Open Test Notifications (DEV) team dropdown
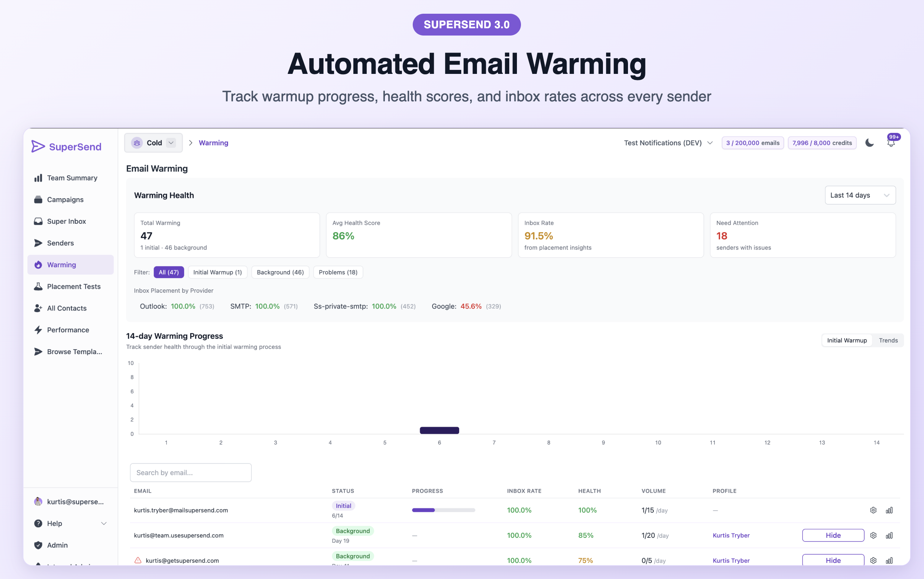The height and width of the screenshot is (579, 924). [x=668, y=143]
